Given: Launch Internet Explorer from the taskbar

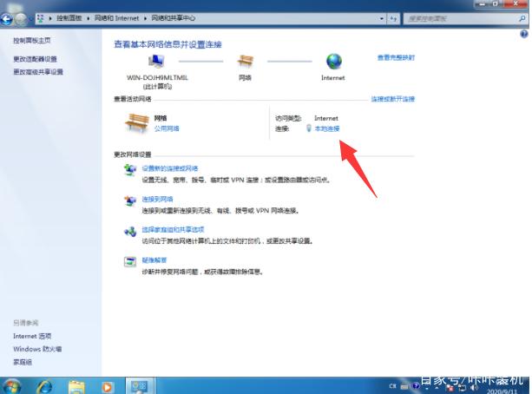Looking at the screenshot, I should tap(45, 387).
